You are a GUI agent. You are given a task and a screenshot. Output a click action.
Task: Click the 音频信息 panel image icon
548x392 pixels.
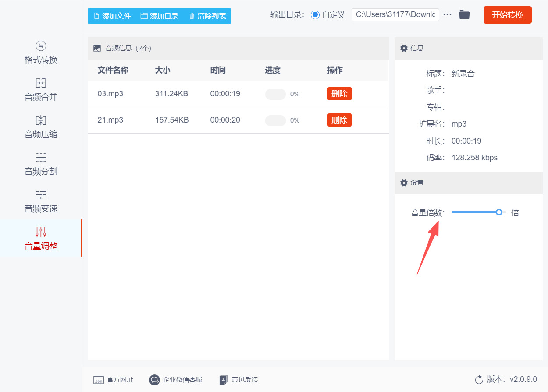pos(97,48)
